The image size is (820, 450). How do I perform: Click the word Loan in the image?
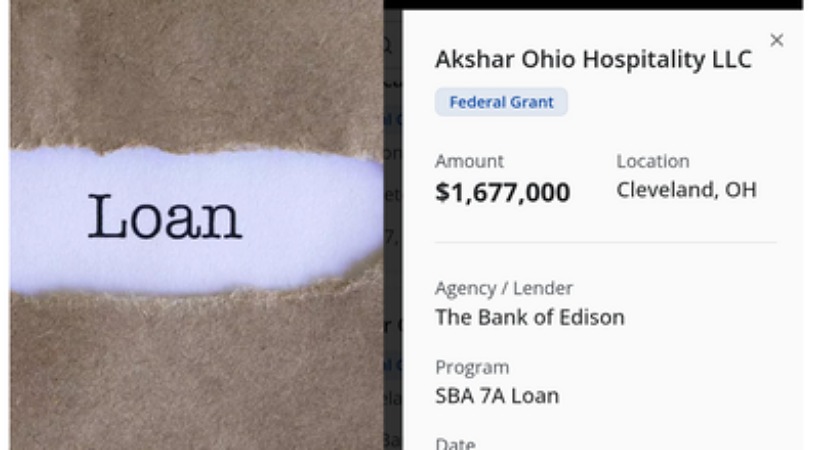(165, 218)
